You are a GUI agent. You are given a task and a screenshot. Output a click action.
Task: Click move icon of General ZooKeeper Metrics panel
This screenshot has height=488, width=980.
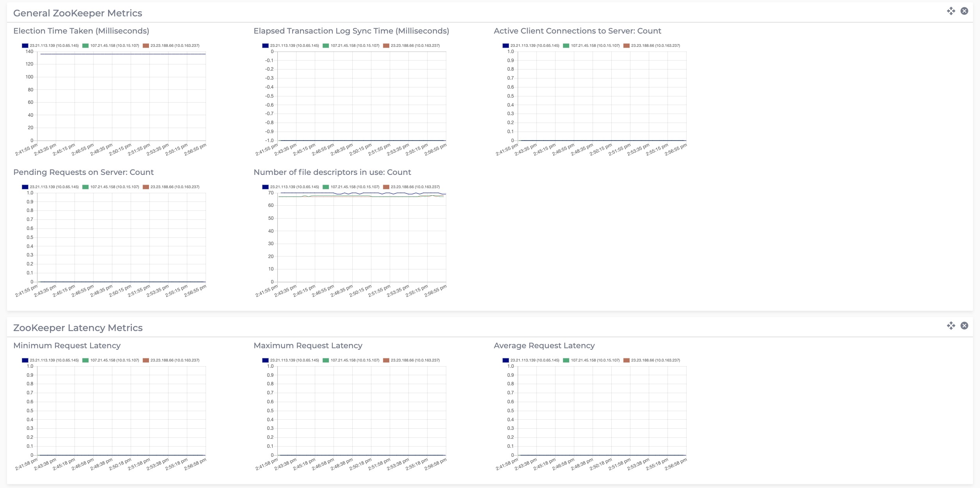point(951,11)
